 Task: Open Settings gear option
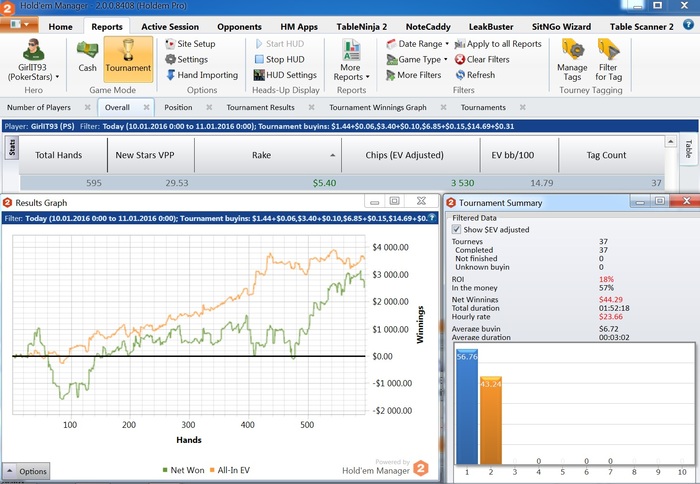(187, 59)
